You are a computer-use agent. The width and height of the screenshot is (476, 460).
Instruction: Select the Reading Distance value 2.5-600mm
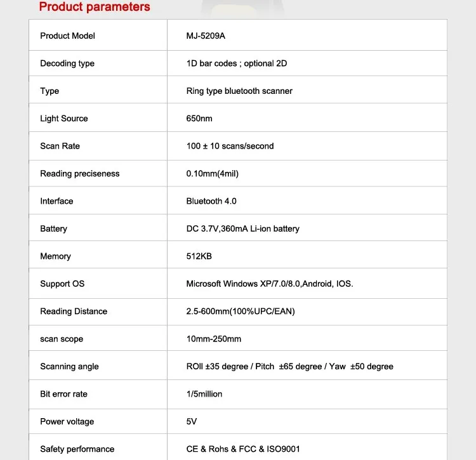241,312
